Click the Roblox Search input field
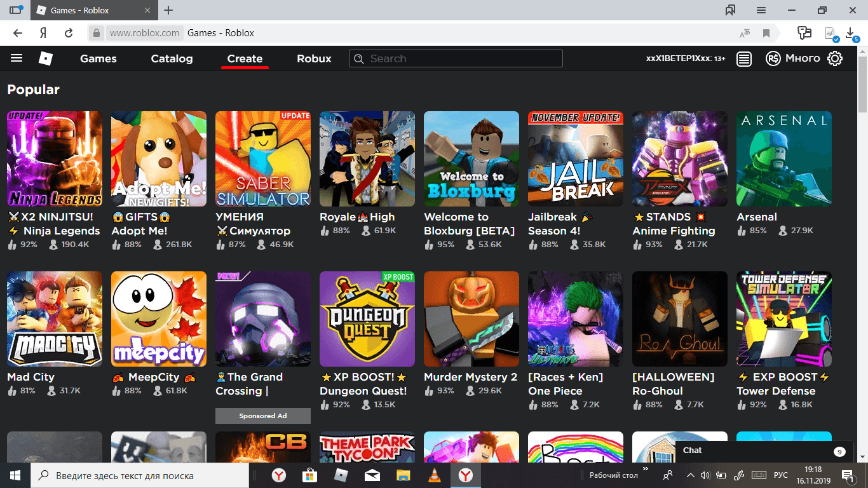 click(x=456, y=58)
